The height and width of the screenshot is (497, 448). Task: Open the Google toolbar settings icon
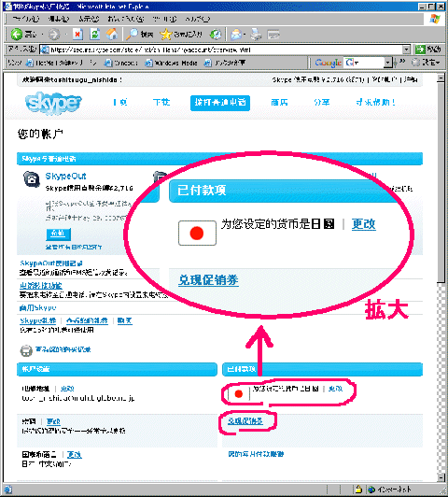427,63
